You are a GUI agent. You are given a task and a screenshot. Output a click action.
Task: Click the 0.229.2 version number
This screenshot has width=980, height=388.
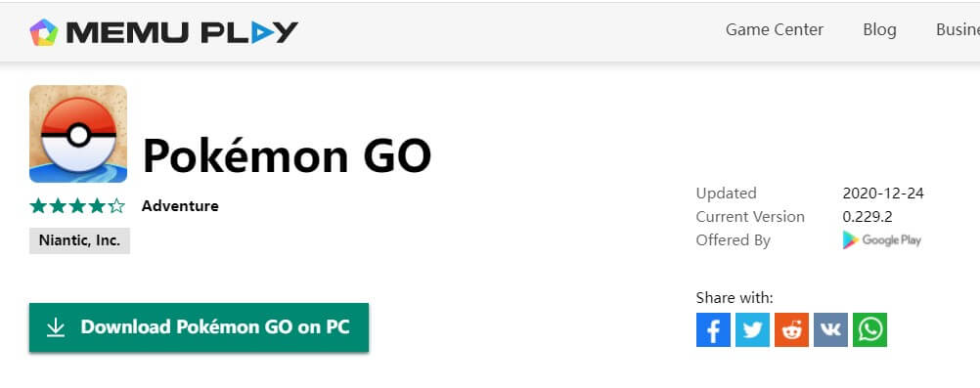point(867,217)
